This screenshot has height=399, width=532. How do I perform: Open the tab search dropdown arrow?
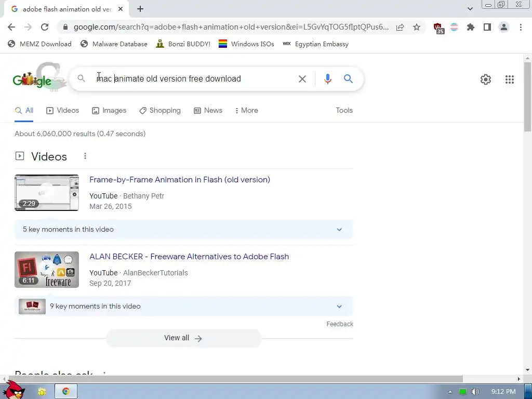[x=470, y=9]
